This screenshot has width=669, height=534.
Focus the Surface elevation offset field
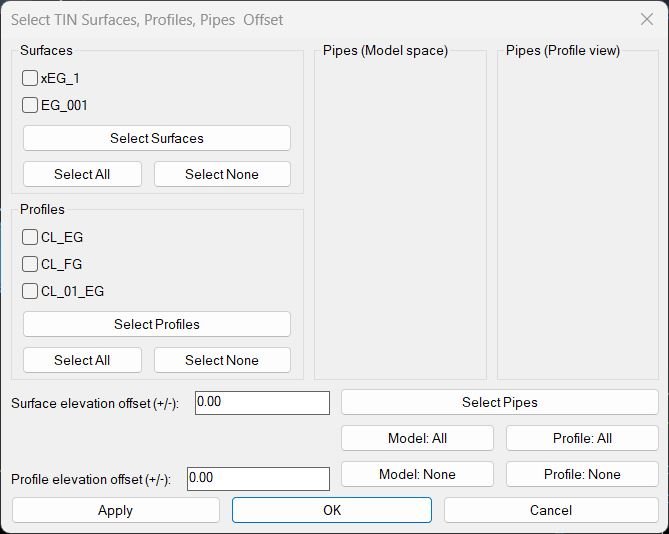pos(262,403)
